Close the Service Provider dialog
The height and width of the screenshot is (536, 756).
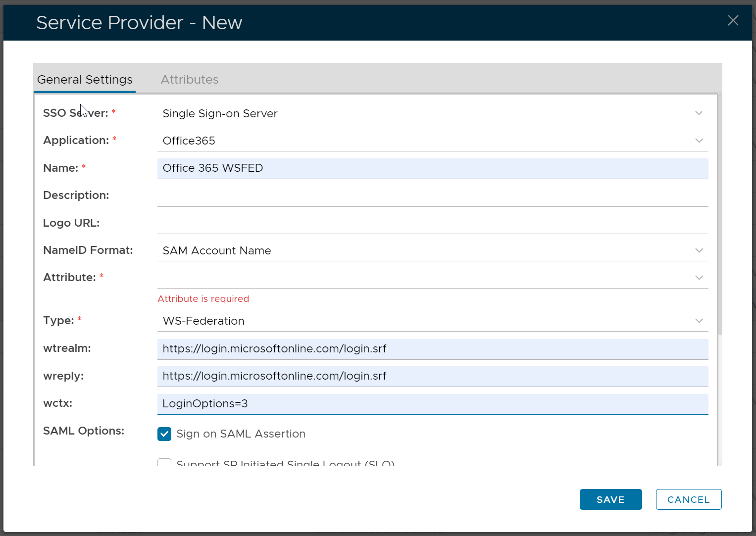(733, 20)
